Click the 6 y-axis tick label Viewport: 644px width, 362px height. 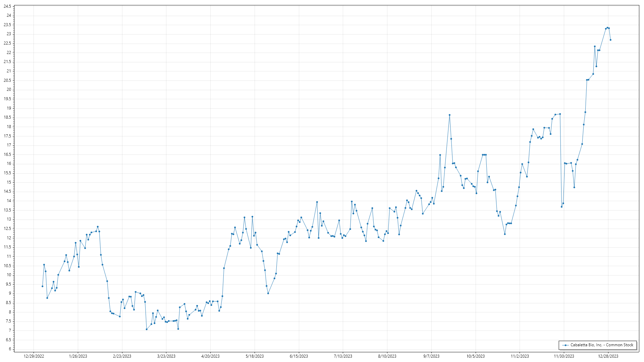[10, 349]
